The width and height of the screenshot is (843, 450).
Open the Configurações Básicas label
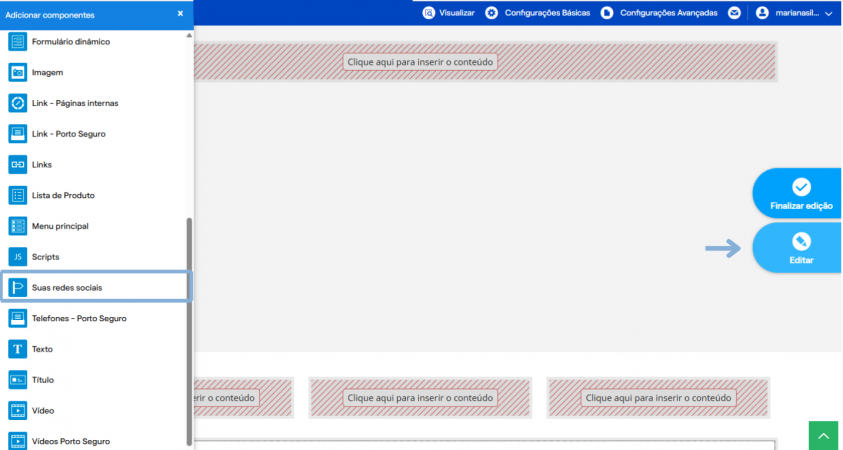coord(547,13)
